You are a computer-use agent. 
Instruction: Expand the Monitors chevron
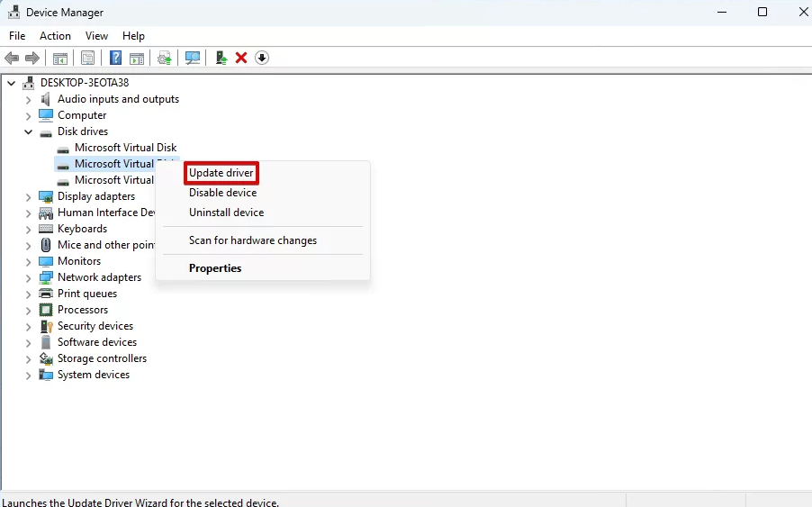[29, 261]
